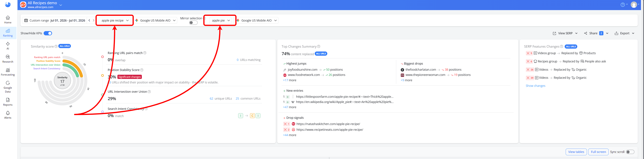Click www.thepioneerwoman.com in Biggest drops

pos(425,75)
